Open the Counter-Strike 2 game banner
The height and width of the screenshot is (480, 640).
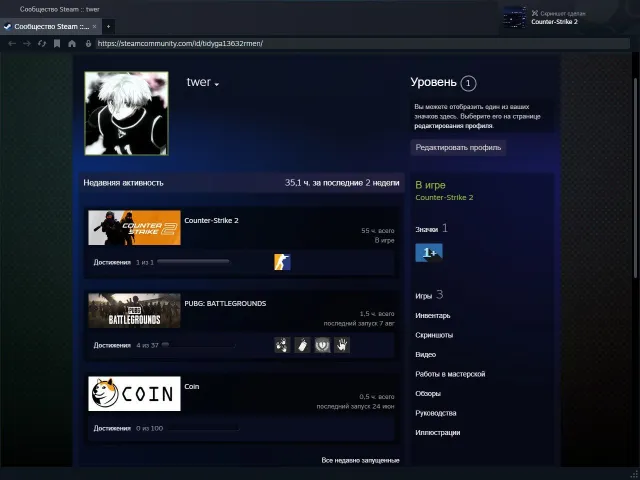pos(134,228)
